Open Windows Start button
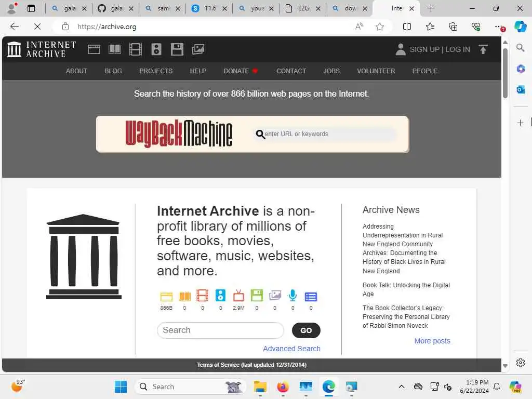The width and height of the screenshot is (532, 399). pyautogui.click(x=121, y=387)
